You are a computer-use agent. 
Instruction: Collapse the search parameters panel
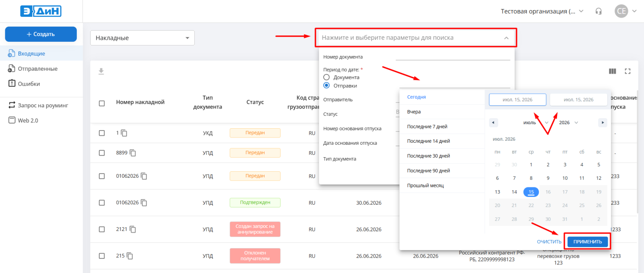coord(506,38)
